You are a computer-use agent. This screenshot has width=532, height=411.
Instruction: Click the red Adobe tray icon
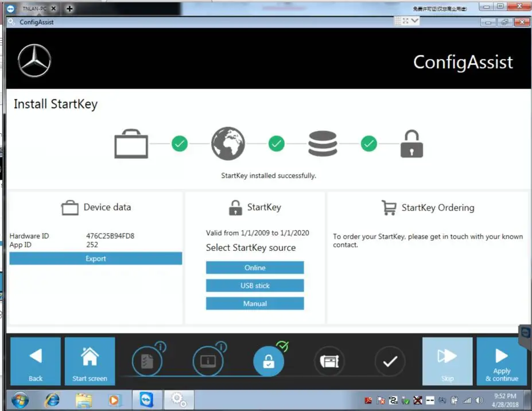[368, 401]
